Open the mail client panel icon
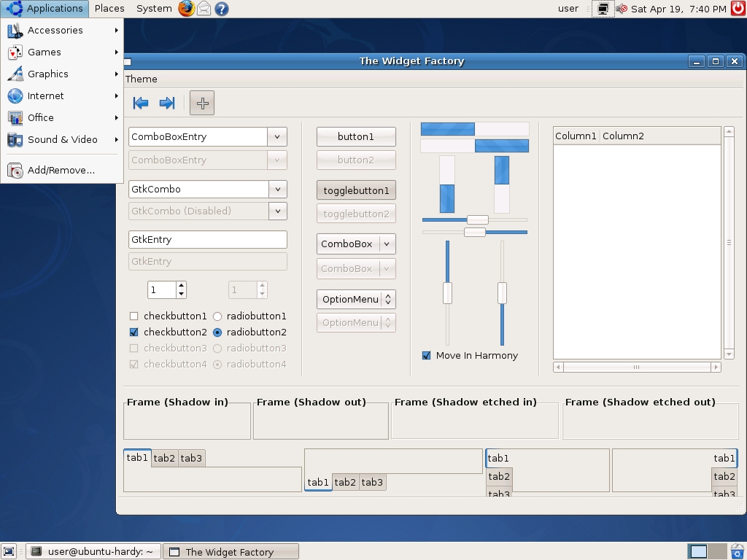 pyautogui.click(x=204, y=9)
